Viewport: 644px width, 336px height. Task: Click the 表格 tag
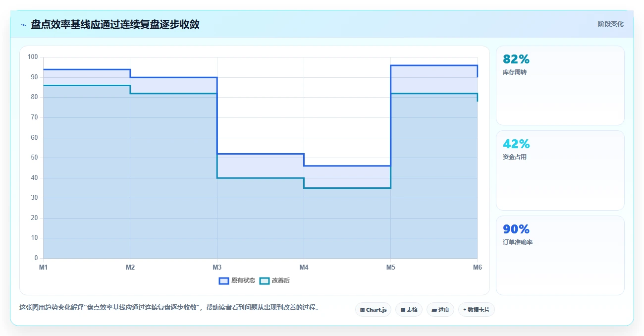click(x=409, y=310)
